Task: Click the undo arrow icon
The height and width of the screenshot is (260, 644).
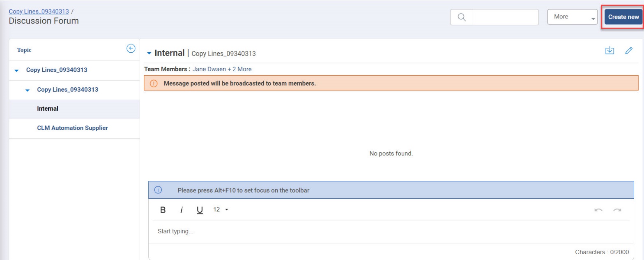Action: (x=598, y=210)
